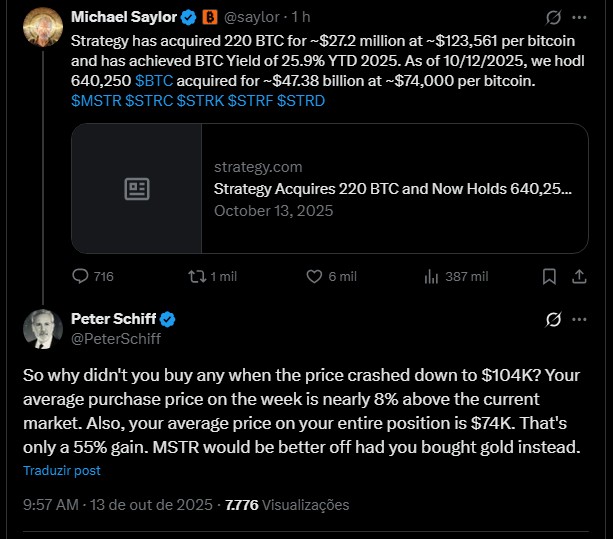Click the 7.776 Visualizações view count

(x=288, y=505)
